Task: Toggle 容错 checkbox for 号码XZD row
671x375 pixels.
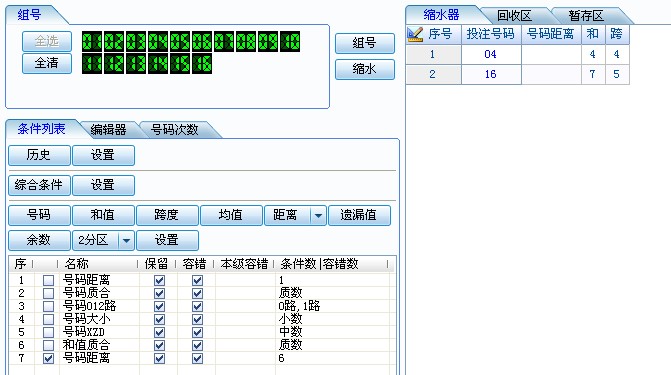Action: (197, 332)
